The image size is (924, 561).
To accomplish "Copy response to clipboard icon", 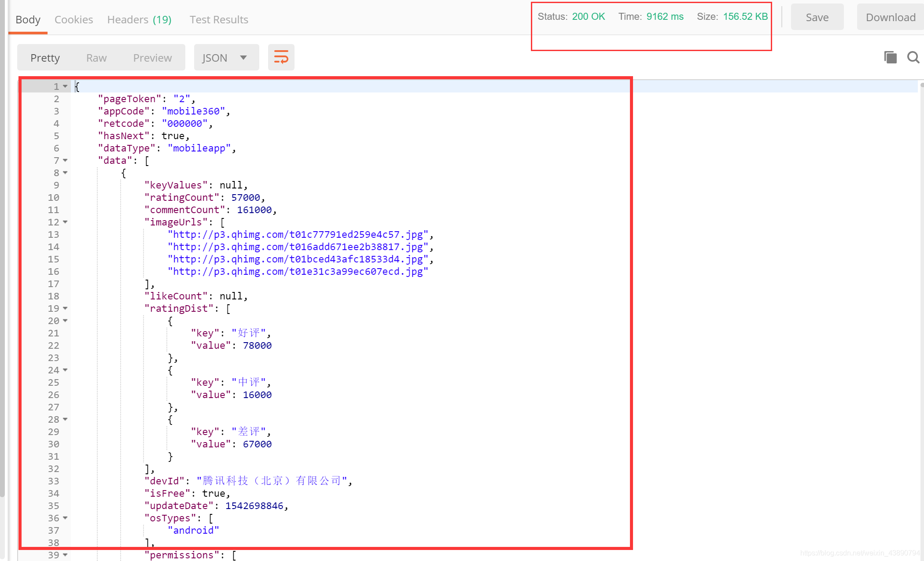I will (x=890, y=57).
